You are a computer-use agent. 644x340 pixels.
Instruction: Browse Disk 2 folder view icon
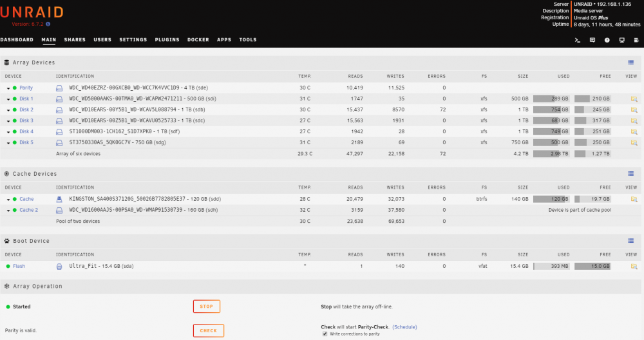click(x=634, y=110)
